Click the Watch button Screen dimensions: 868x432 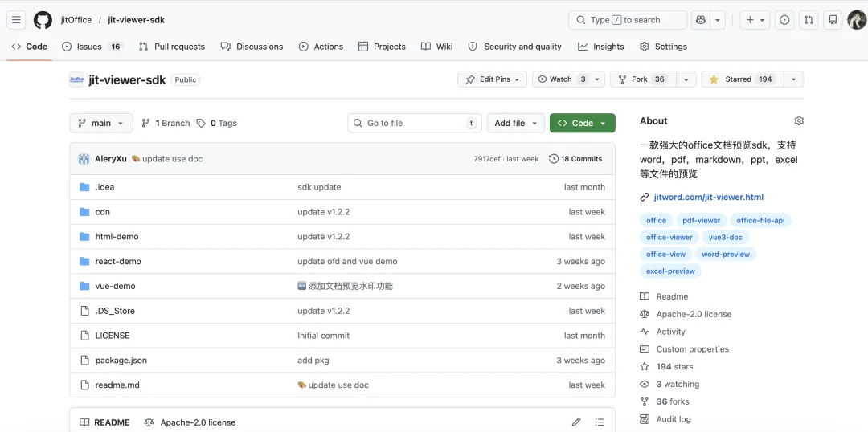(561, 79)
